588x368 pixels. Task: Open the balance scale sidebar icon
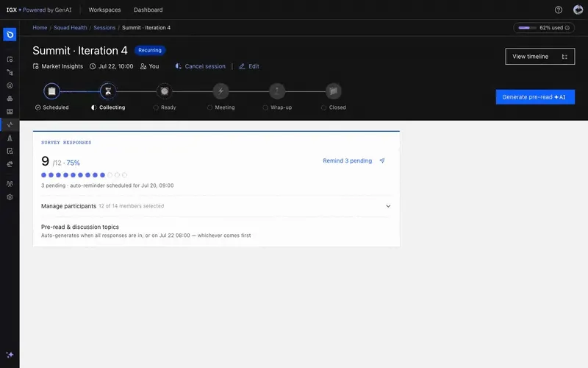[10, 164]
